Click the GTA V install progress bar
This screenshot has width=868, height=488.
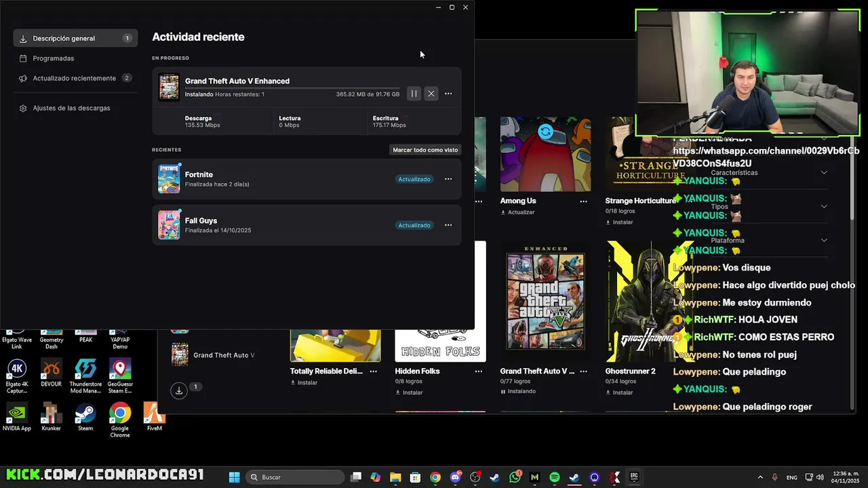[x=292, y=88]
